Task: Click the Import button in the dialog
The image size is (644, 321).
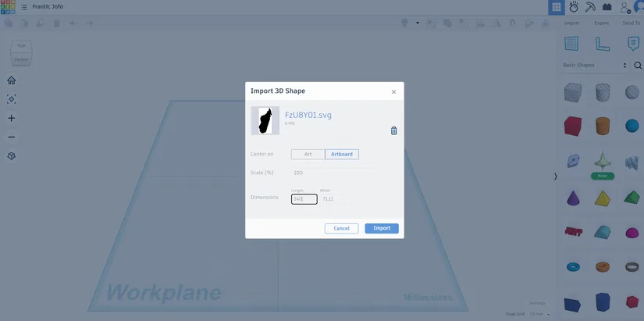Action: pos(382,229)
